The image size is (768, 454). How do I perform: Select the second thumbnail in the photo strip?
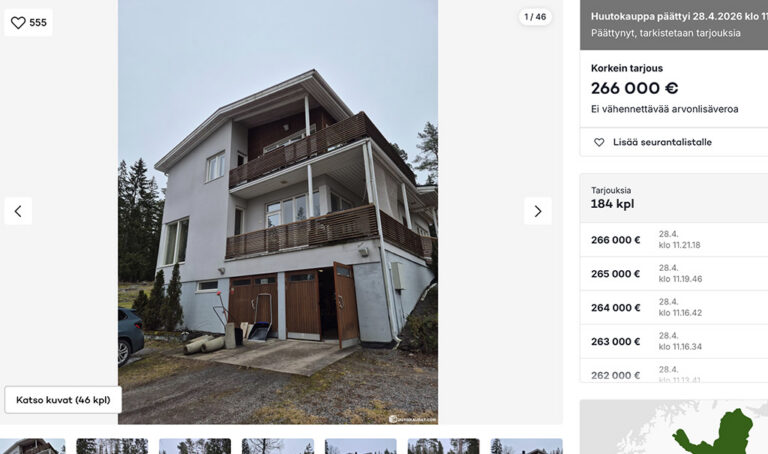click(x=112, y=446)
